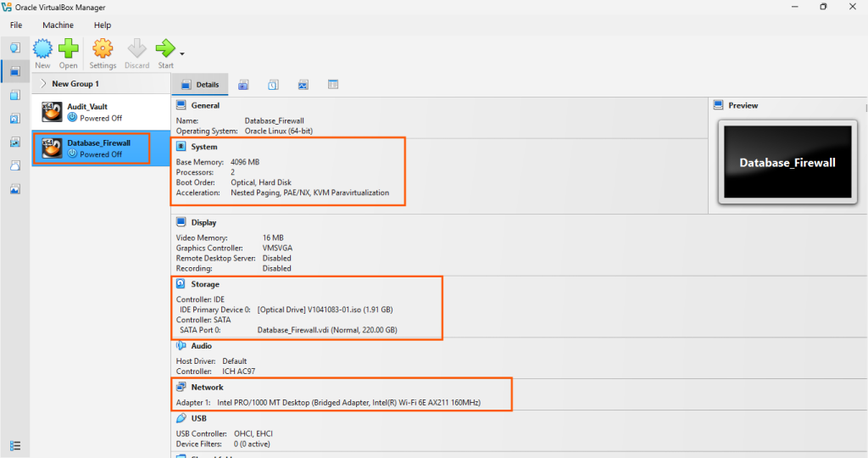Open the Machine menu
The width and height of the screenshot is (868, 458).
[58, 25]
